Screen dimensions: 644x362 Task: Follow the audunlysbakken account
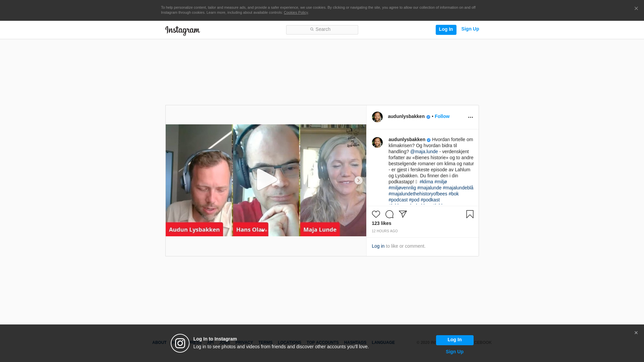click(442, 116)
